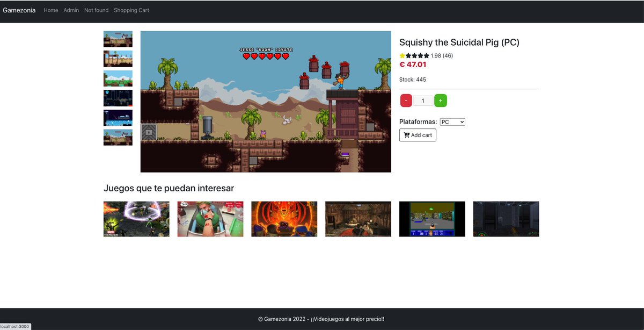Click the title Squishy the Suicidal Pig (PC)

pos(459,42)
